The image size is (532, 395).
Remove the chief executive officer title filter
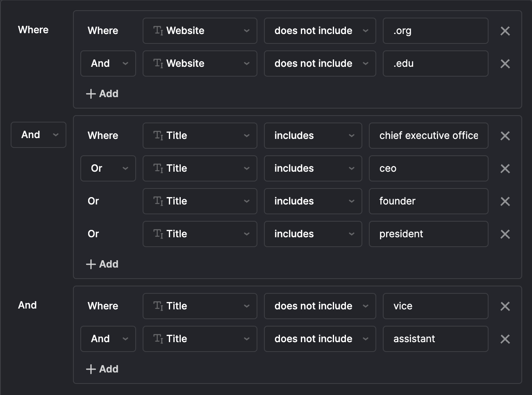pyautogui.click(x=505, y=136)
